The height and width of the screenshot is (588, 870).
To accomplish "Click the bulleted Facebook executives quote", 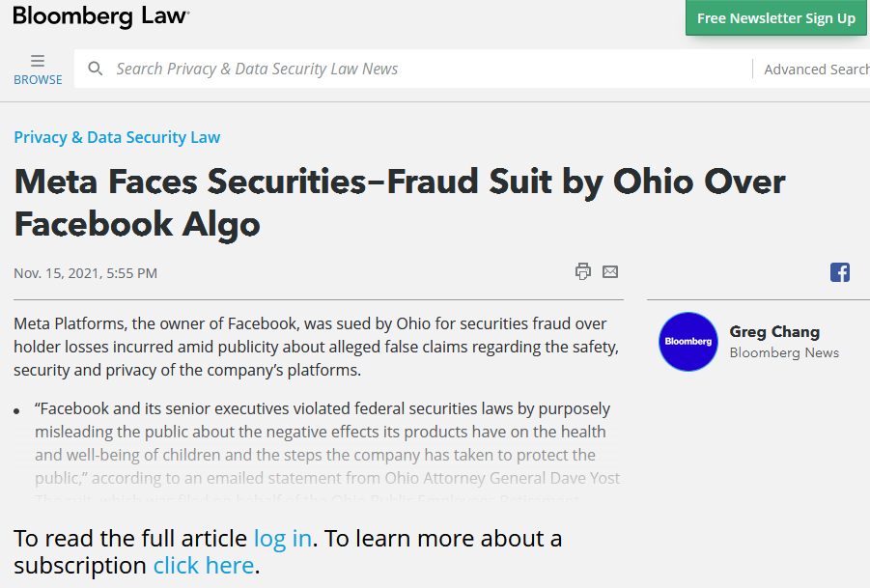I will coord(327,443).
